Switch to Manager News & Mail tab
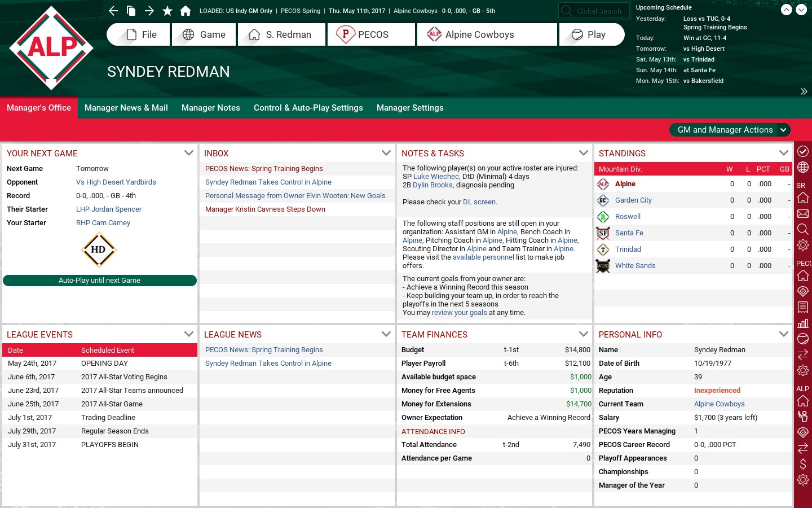 (126, 108)
